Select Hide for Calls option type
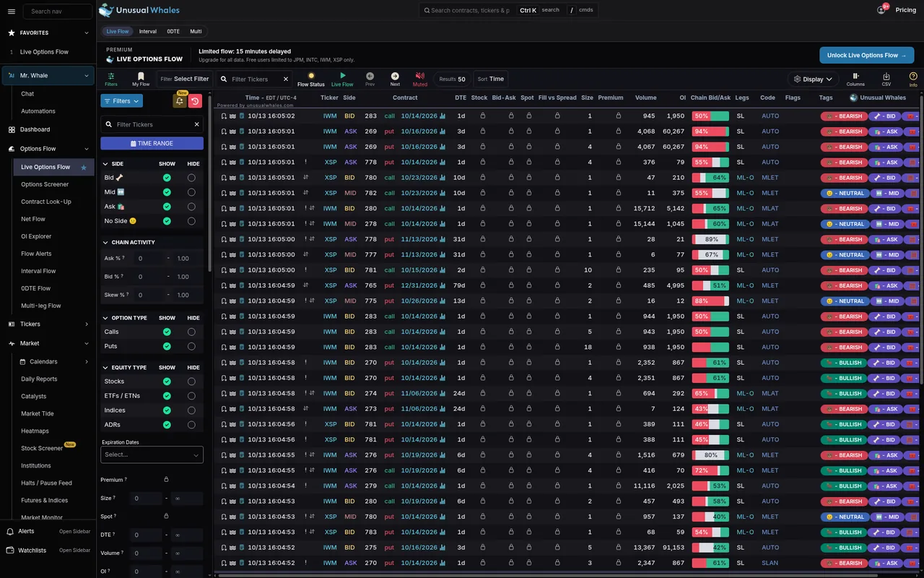The image size is (924, 578). tap(191, 332)
